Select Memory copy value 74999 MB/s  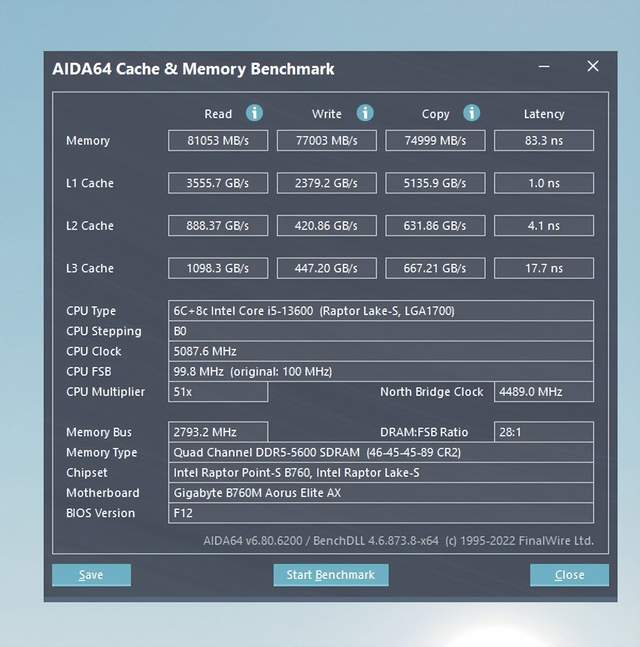435,141
